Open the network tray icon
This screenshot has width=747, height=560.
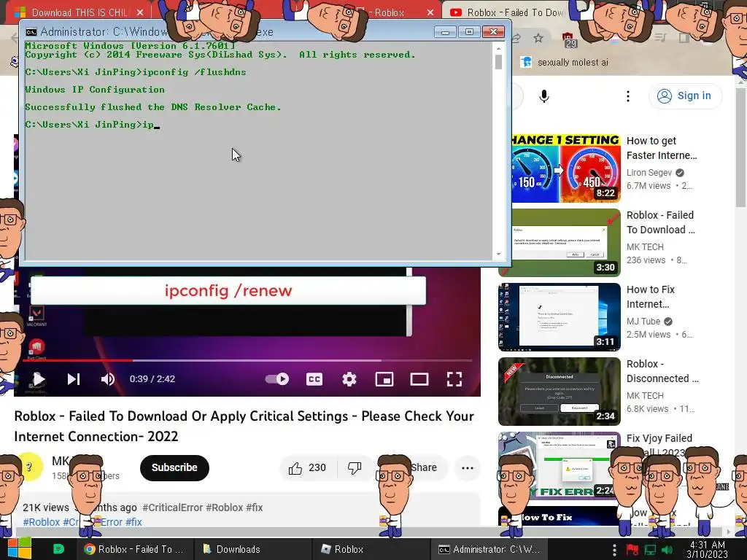coord(650,550)
